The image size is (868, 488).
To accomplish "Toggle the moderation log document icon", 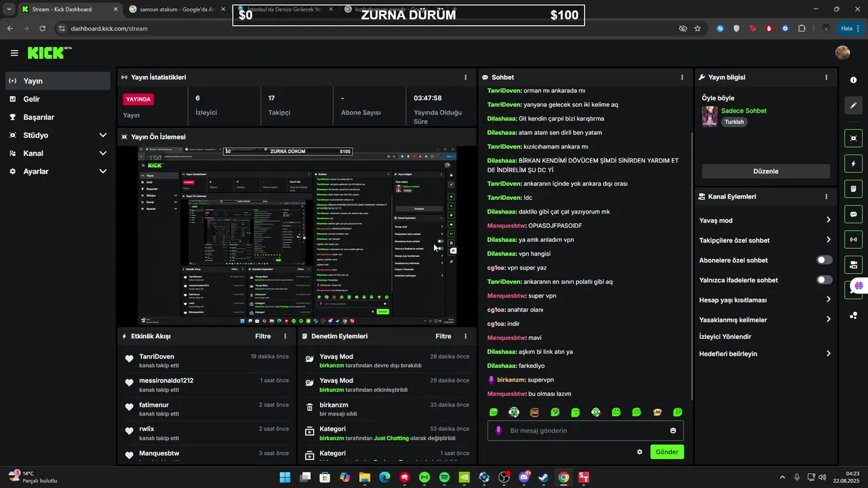I will (x=853, y=188).
